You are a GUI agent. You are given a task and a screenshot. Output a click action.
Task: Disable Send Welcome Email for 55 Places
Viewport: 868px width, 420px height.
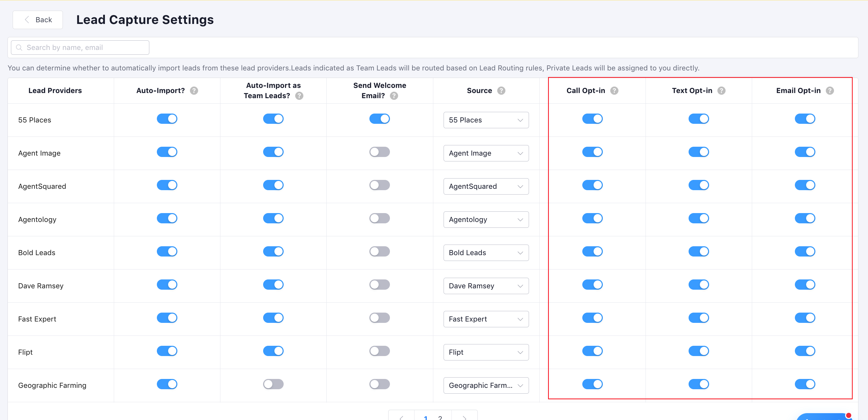pyautogui.click(x=380, y=119)
